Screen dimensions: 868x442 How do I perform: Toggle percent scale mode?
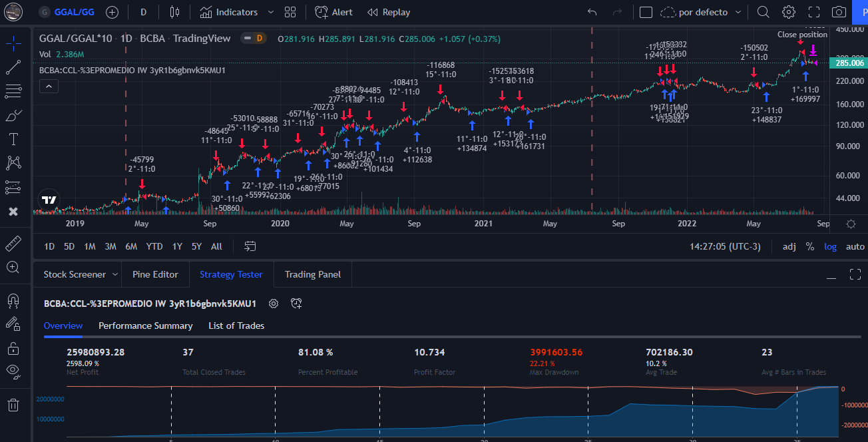tap(810, 246)
